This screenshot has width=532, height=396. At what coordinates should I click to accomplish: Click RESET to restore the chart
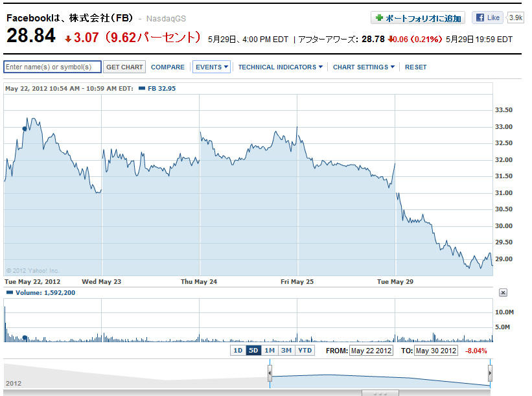[x=415, y=67]
